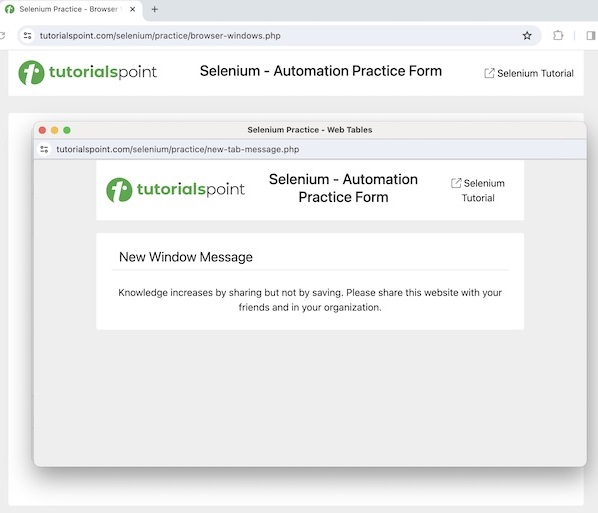Close the Selenium Practice browser tab

pyautogui.click(x=132, y=9)
